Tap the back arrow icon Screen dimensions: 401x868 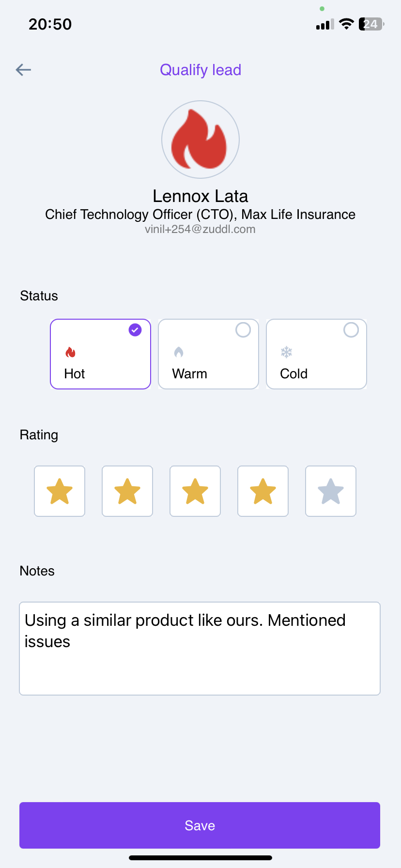tap(23, 70)
